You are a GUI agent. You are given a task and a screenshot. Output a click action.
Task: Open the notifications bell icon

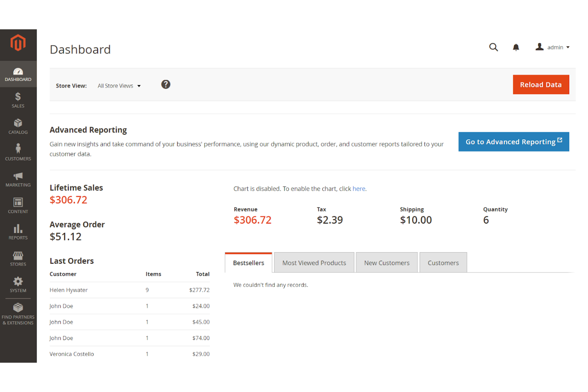516,47
